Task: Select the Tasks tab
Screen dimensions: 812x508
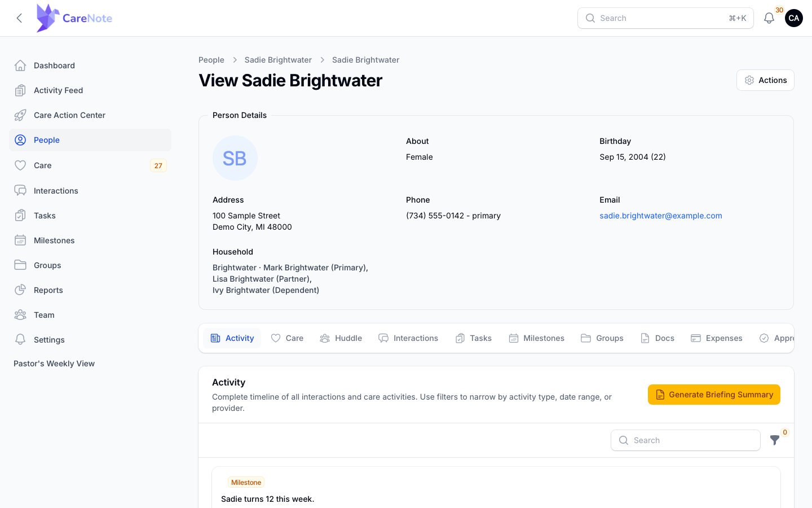Action: click(x=474, y=338)
